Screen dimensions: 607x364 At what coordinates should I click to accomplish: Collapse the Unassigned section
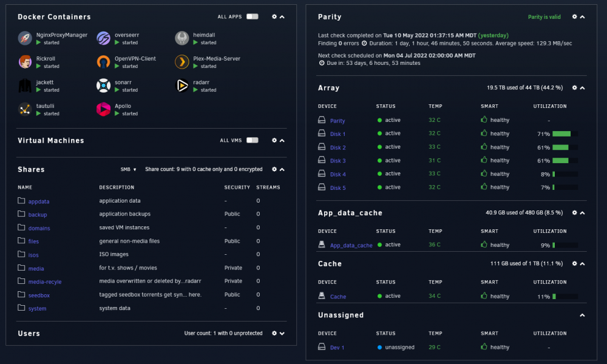582,315
